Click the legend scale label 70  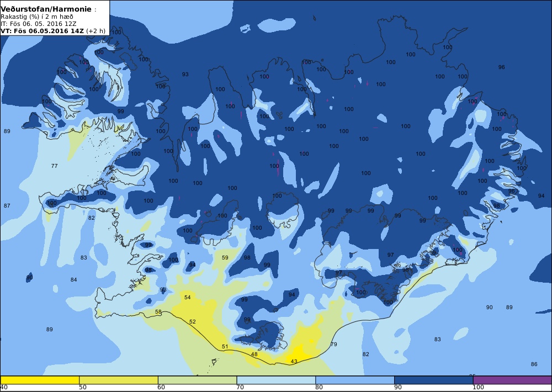point(240,388)
